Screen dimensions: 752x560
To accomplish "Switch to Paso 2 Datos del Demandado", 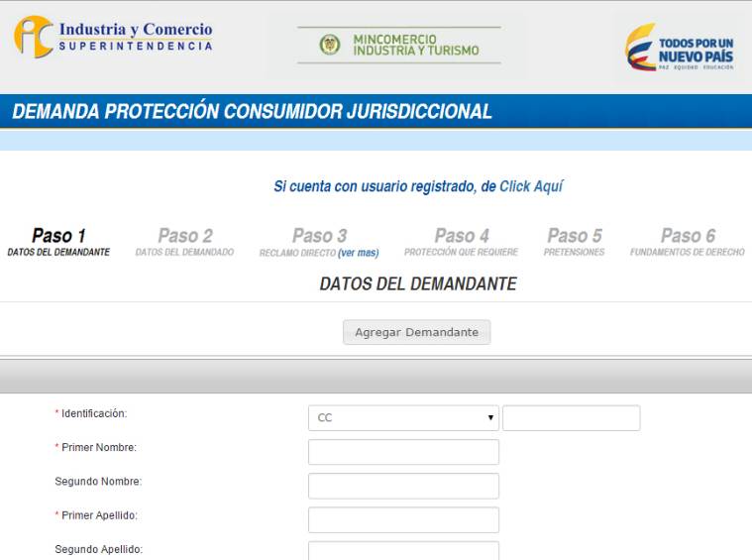I will tap(184, 242).
